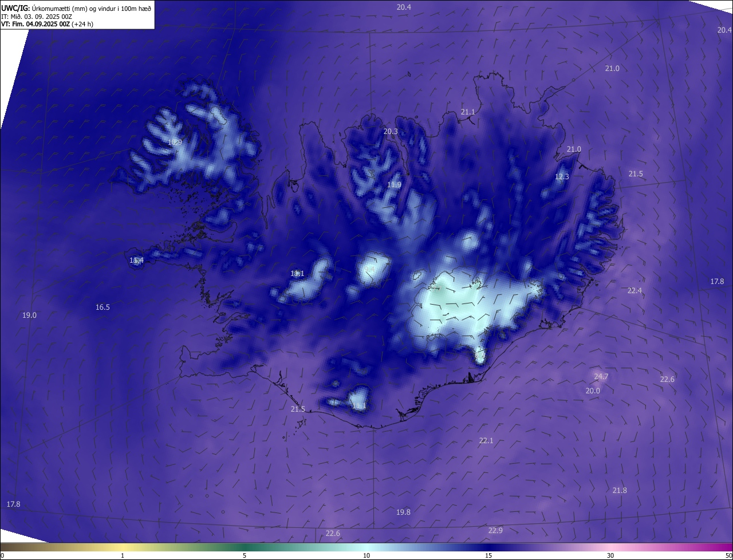Click the map value 20.0
Image resolution: width=733 pixels, height=560 pixels.
593,391
